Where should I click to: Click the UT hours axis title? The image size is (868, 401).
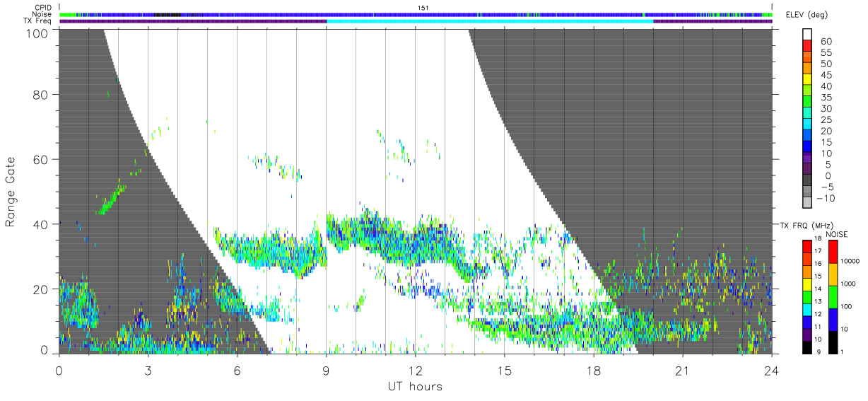pos(415,387)
